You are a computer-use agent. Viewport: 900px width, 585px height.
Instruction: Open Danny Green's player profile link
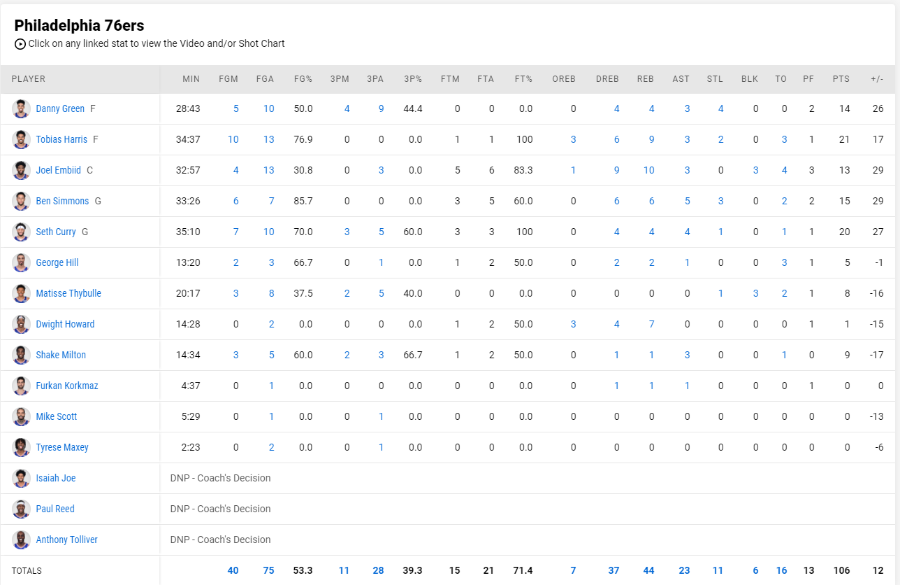[60, 109]
